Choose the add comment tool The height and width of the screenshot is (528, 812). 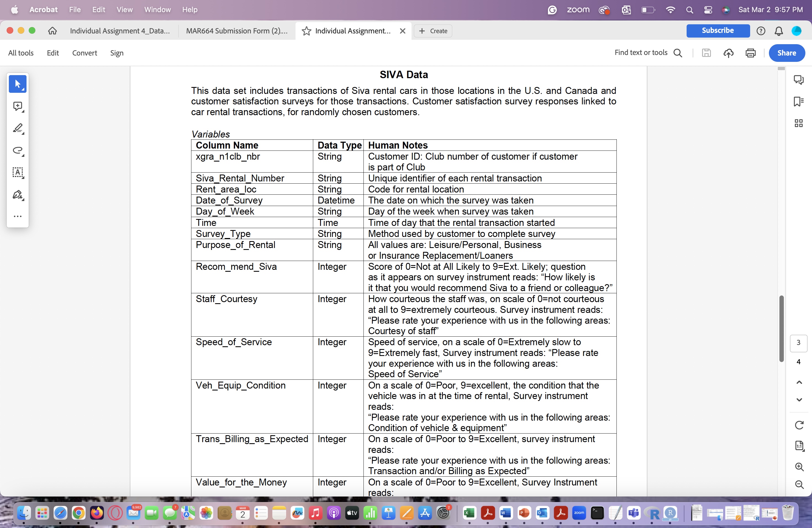pyautogui.click(x=17, y=106)
